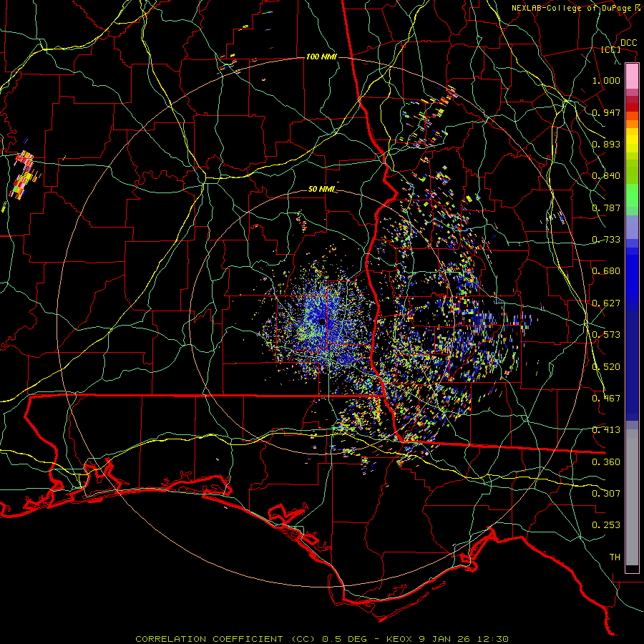Pick the bright blue swatch beside 0.680 on the color bar
Screen dimensions: 644x644
632,273
